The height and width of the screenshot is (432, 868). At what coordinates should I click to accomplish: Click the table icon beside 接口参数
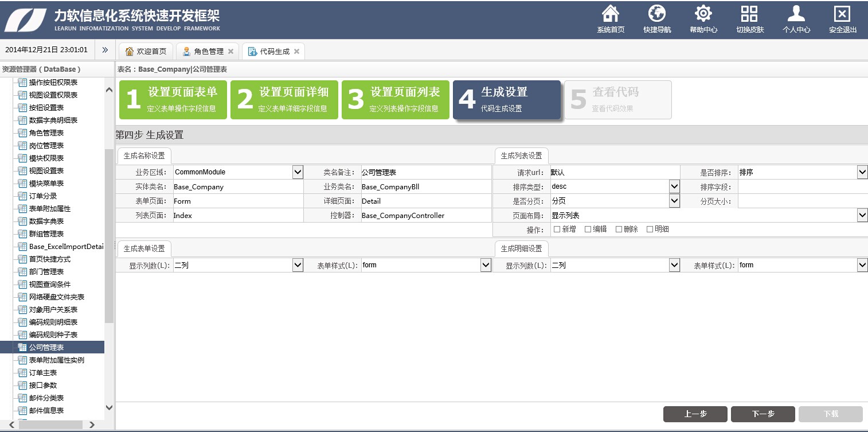(x=23, y=385)
